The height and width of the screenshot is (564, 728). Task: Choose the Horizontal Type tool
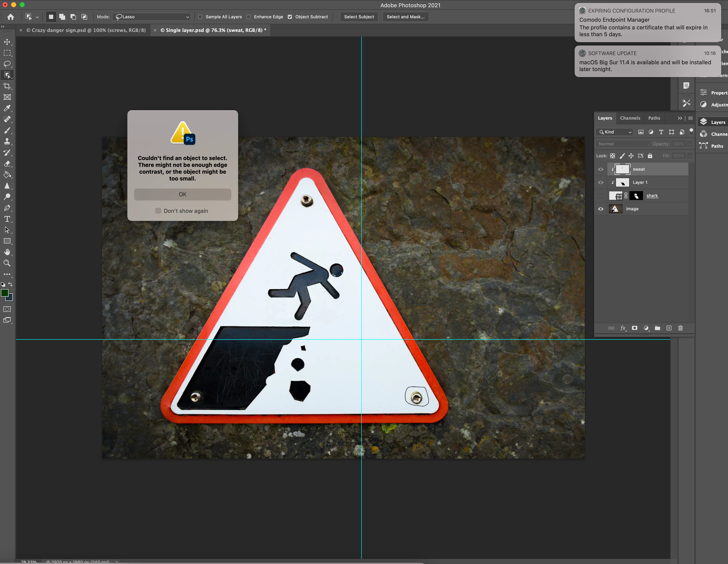point(7,219)
